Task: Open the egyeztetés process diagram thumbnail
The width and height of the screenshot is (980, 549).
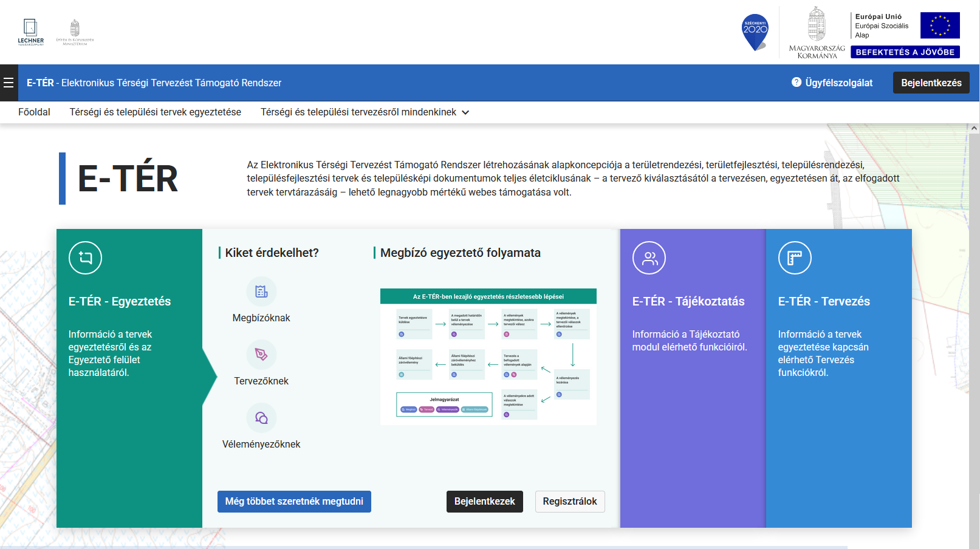Action: pyautogui.click(x=488, y=356)
